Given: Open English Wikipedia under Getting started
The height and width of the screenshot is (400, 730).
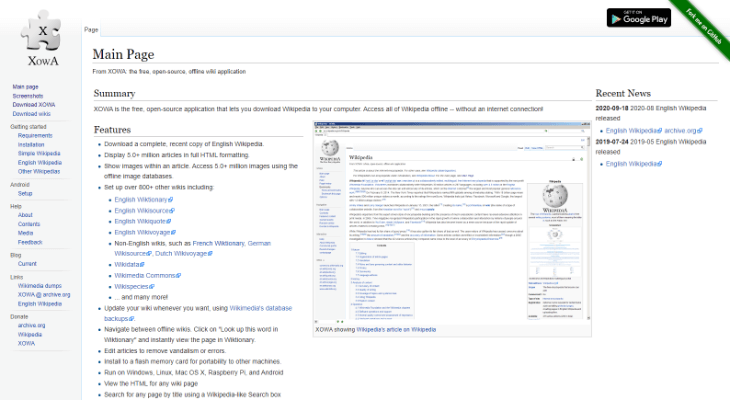Looking at the screenshot, I should coord(40,163).
